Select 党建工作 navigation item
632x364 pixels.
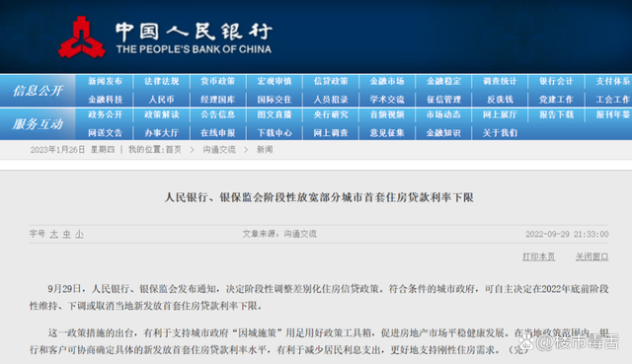[556, 100]
